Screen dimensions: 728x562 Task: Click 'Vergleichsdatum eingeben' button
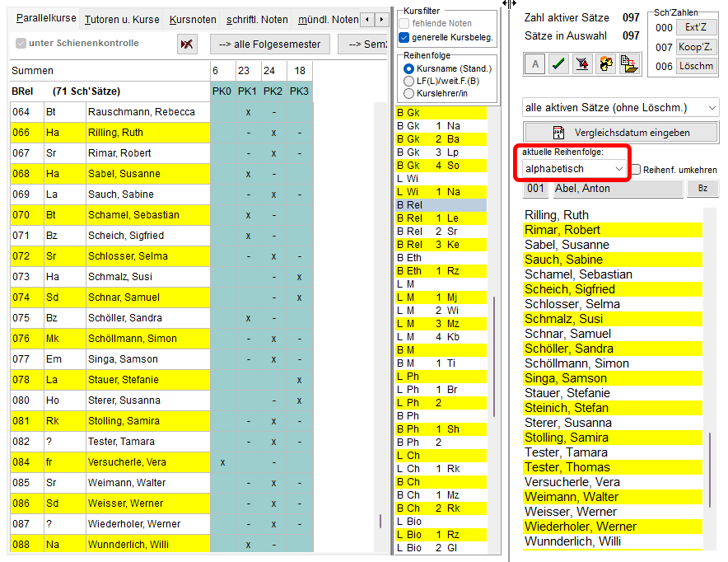coord(620,132)
